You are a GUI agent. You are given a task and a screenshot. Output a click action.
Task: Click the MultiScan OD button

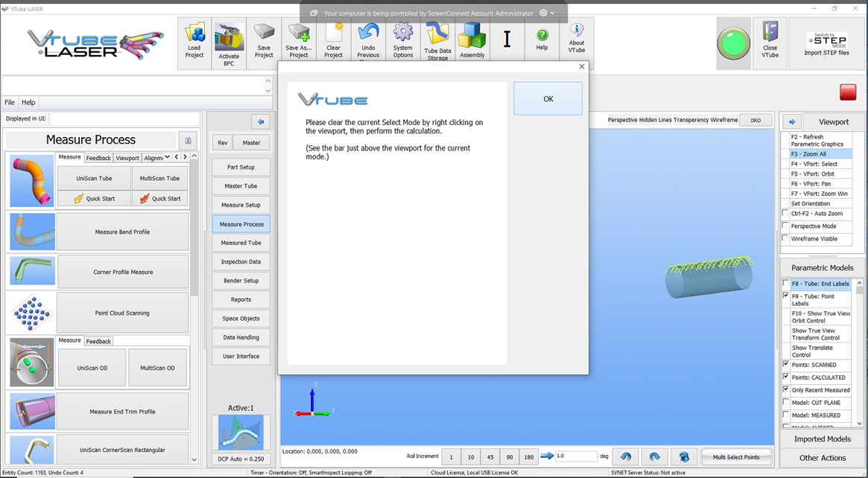pos(157,368)
